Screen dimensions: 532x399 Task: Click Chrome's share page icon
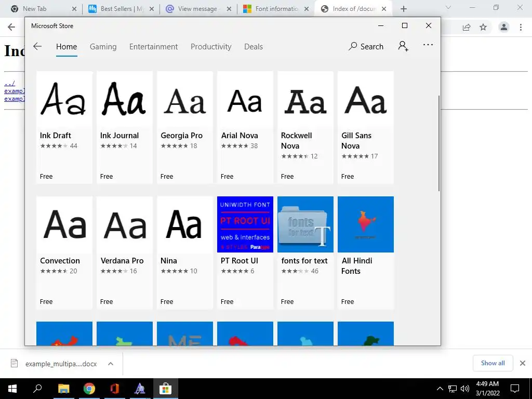[x=467, y=28]
